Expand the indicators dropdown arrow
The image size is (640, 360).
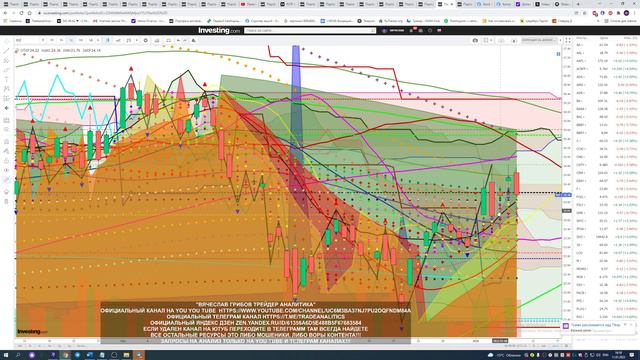click(x=136, y=40)
